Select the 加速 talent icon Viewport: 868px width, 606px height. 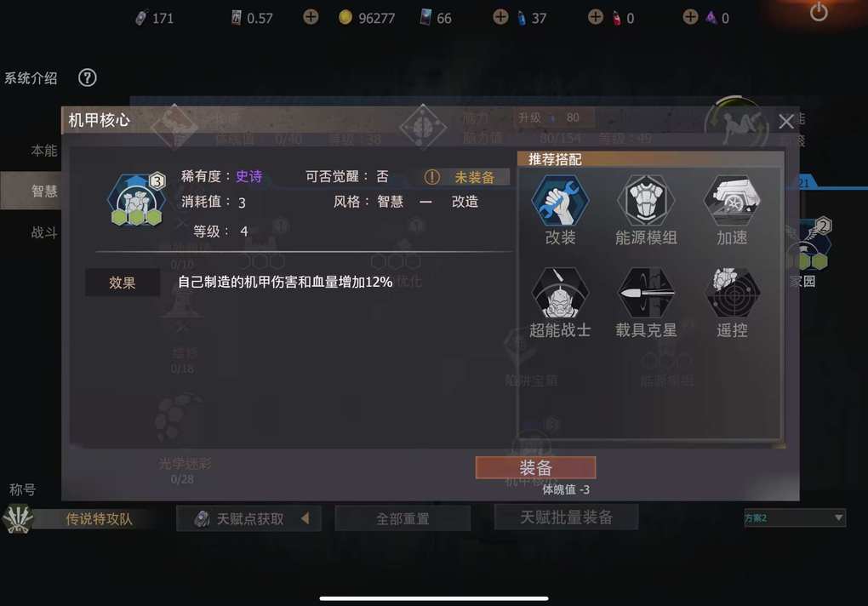coord(732,201)
